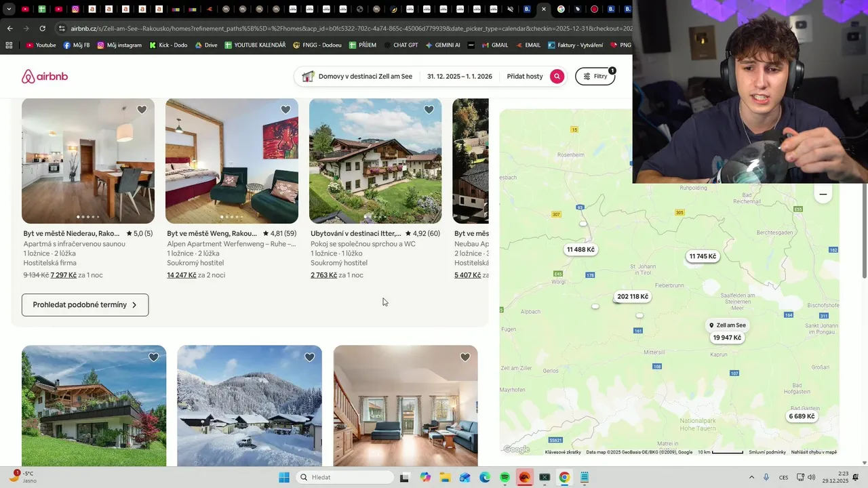Save Weng apartment with heart icon
This screenshot has height=488, width=868.
coord(285,110)
